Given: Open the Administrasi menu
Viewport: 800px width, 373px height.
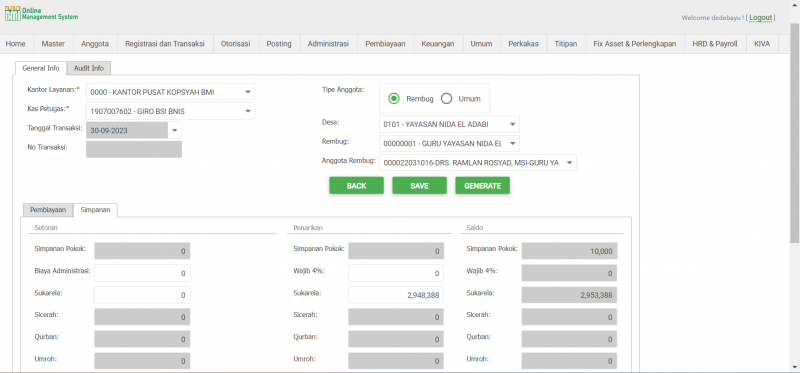Looking at the screenshot, I should [x=328, y=44].
